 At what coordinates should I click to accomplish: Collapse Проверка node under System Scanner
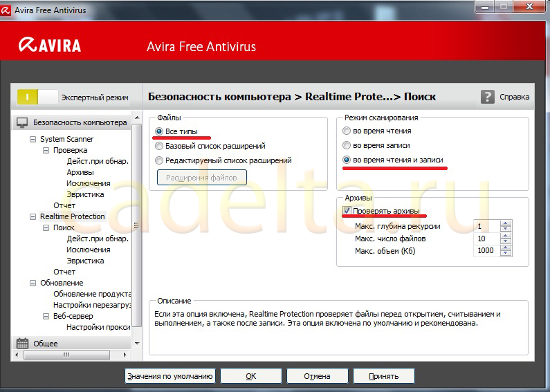click(46, 151)
